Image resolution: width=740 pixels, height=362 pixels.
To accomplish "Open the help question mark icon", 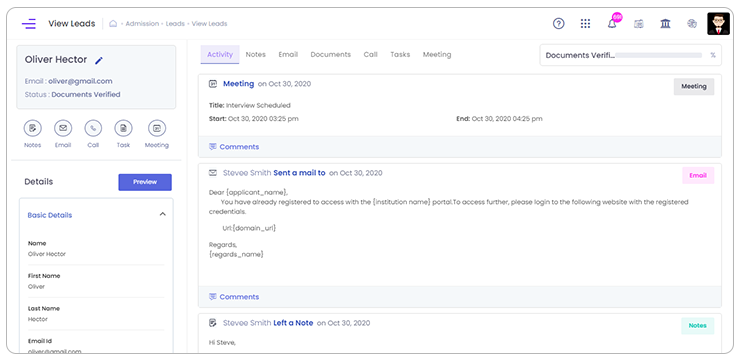I will 558,24.
